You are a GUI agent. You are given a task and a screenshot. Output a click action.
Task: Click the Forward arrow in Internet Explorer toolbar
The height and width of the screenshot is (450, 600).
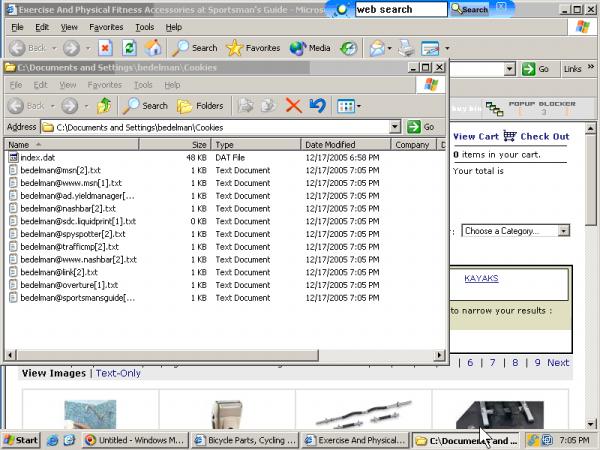click(x=71, y=48)
